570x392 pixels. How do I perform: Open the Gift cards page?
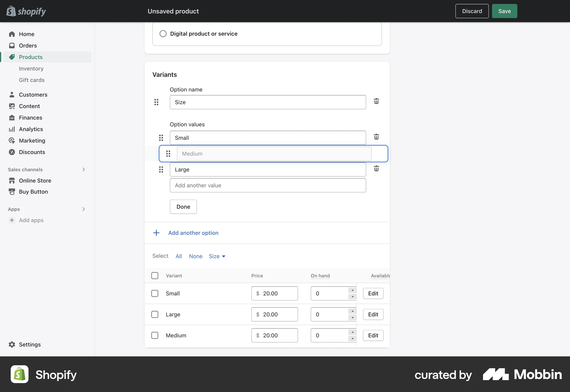[x=32, y=80]
